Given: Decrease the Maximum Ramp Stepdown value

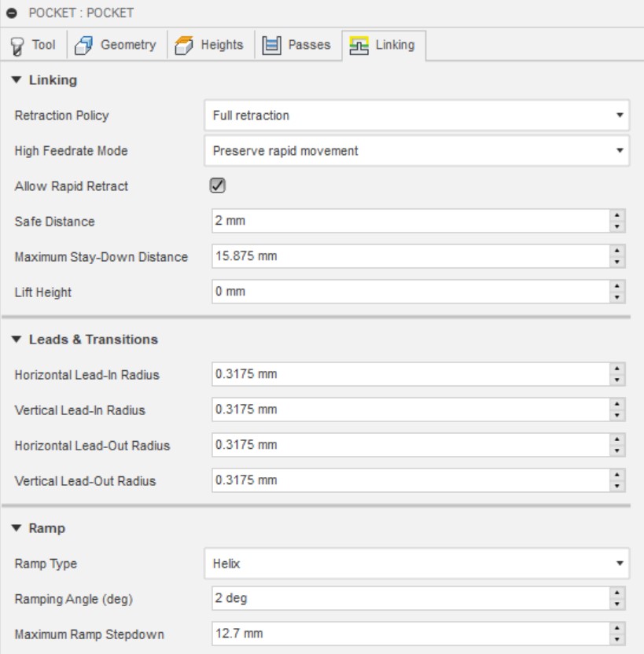Looking at the screenshot, I should click(x=617, y=637).
